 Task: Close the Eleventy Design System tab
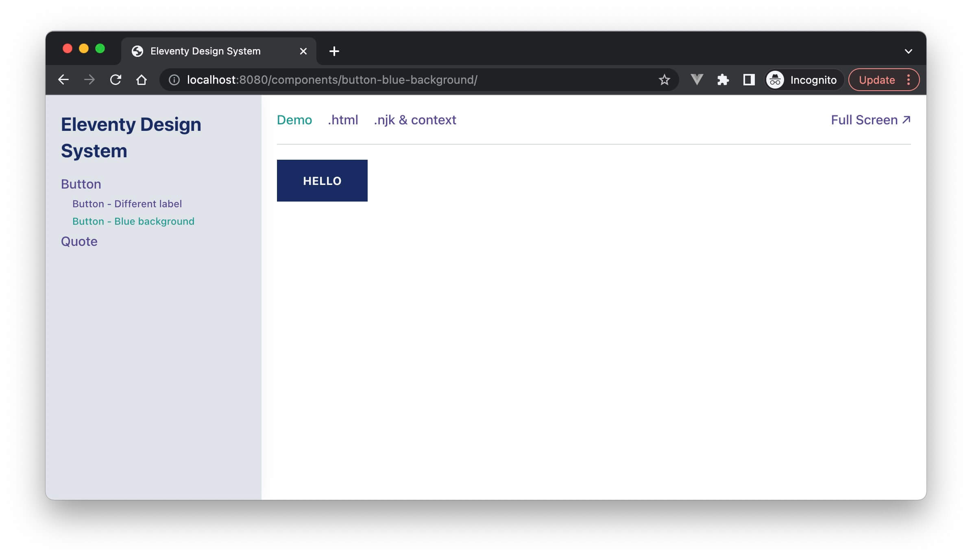click(x=303, y=51)
